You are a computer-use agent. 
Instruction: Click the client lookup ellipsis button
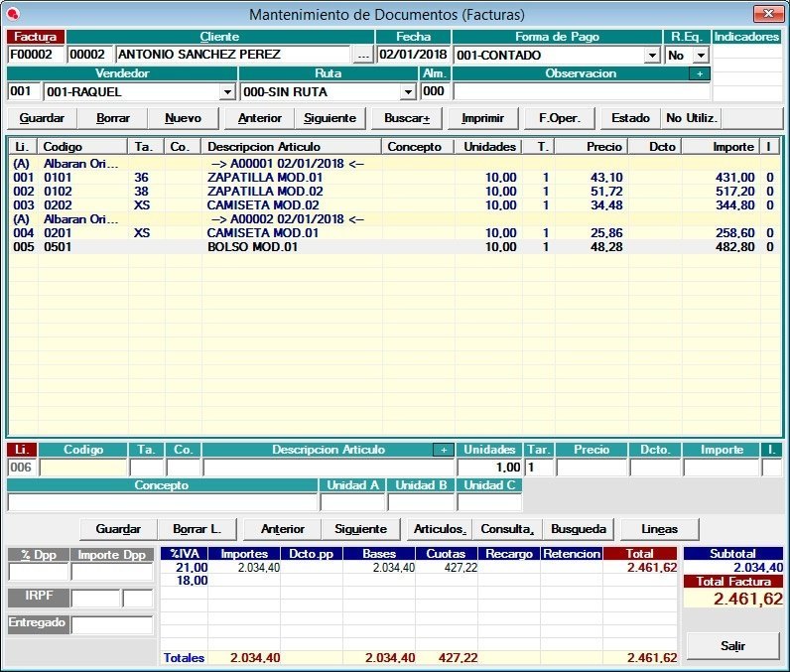click(363, 56)
